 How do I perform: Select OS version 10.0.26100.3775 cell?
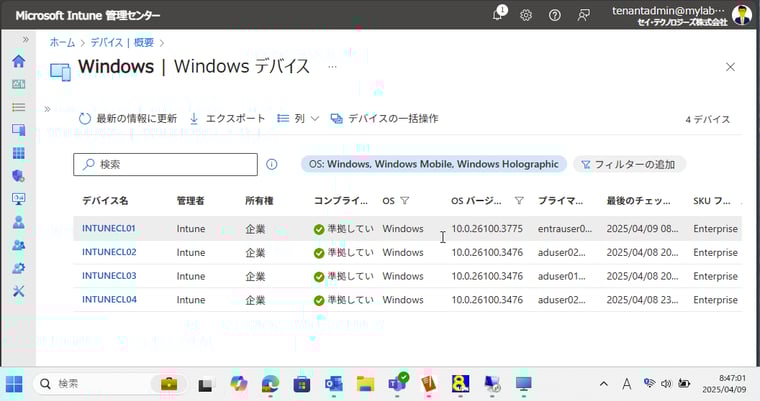point(487,228)
